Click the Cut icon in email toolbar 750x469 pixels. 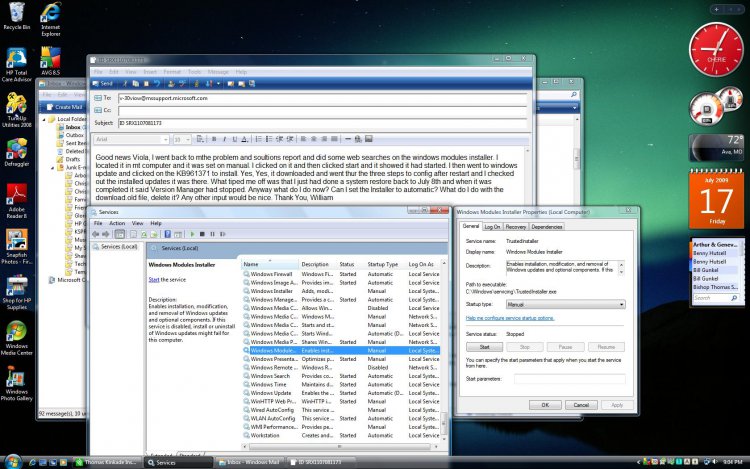(125, 84)
